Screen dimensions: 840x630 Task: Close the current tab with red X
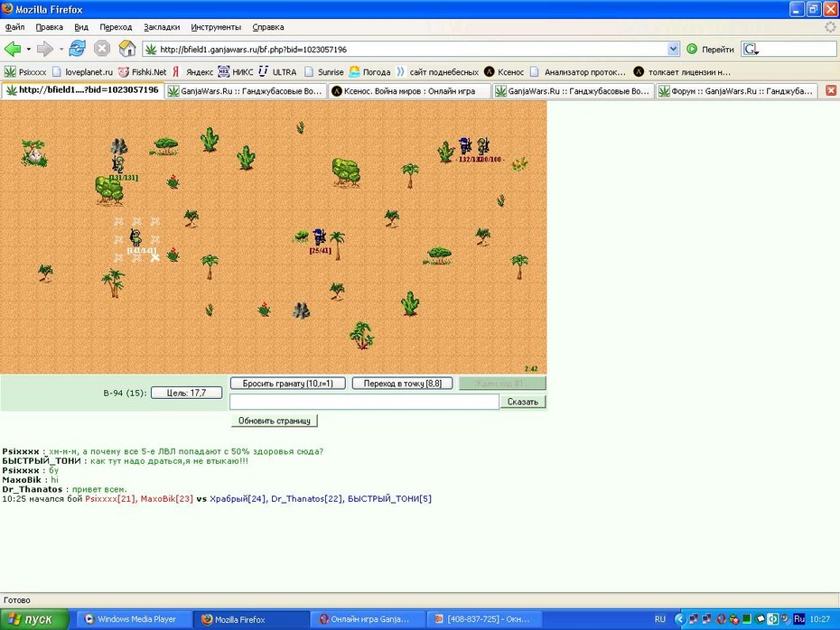[x=831, y=91]
